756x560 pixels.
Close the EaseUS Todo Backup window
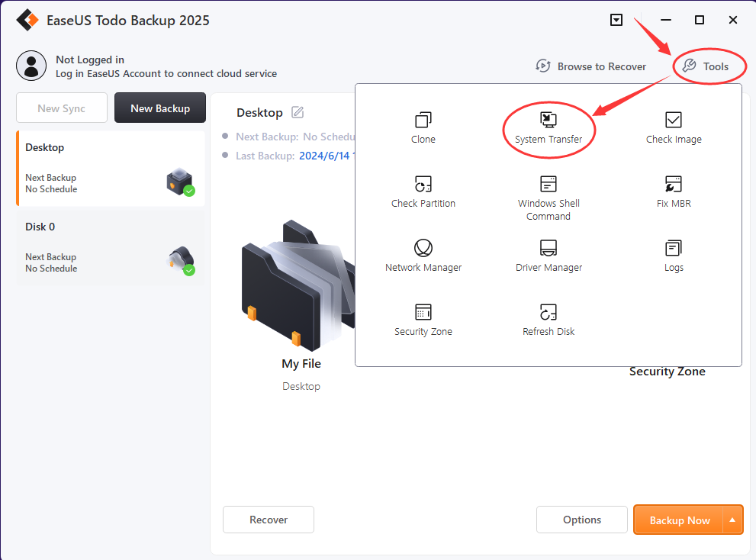[x=733, y=20]
